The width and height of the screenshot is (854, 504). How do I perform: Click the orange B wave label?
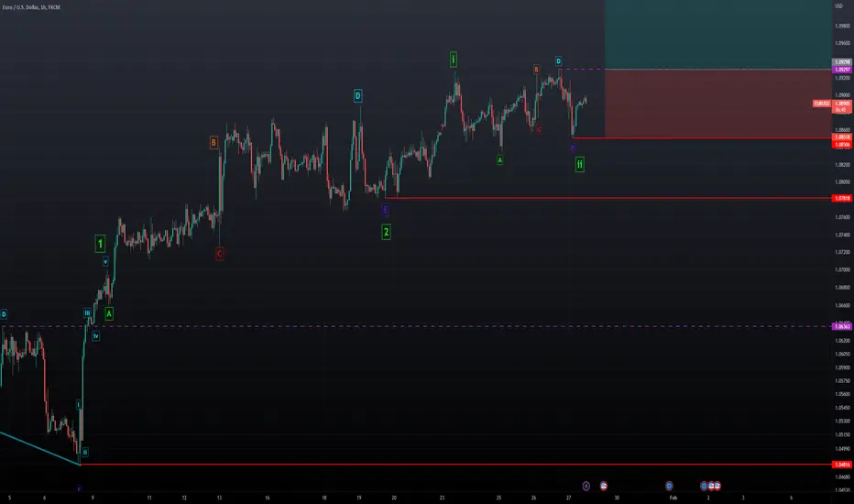point(213,143)
